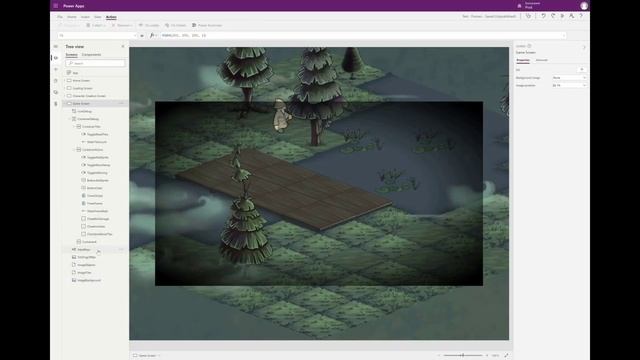Click the Power Automate button
This screenshot has width=640, height=360.
[x=207, y=25]
